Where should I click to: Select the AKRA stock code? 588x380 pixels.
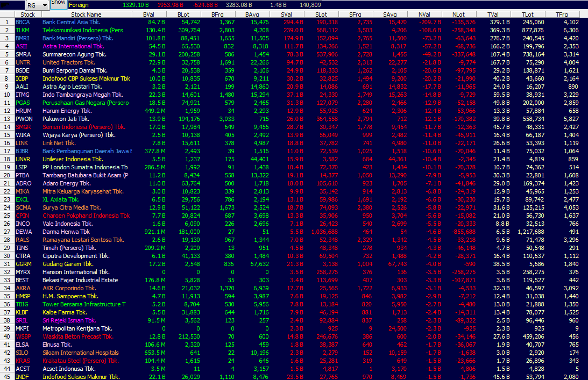click(23, 288)
